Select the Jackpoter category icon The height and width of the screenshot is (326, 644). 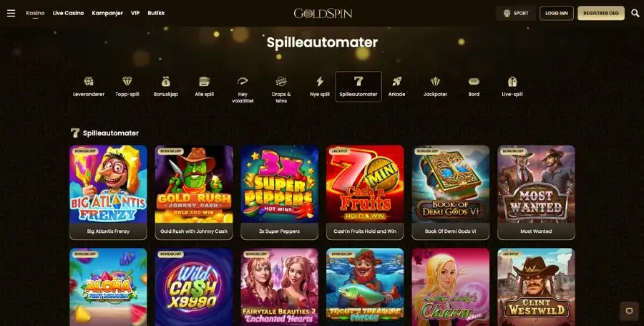pyautogui.click(x=435, y=82)
